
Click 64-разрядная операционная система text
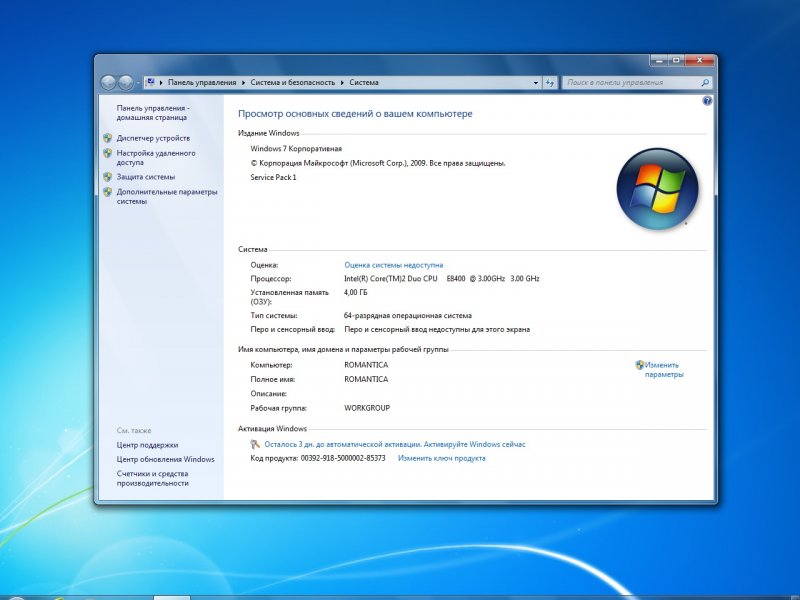pyautogui.click(x=408, y=315)
